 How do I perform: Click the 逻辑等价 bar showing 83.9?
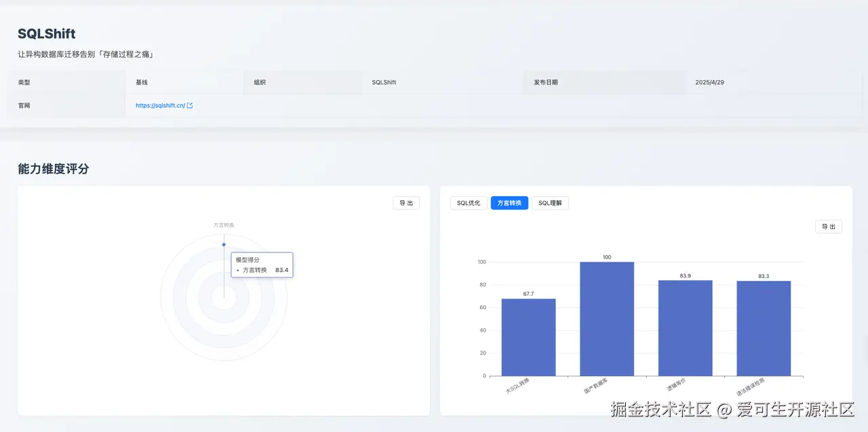(685, 328)
